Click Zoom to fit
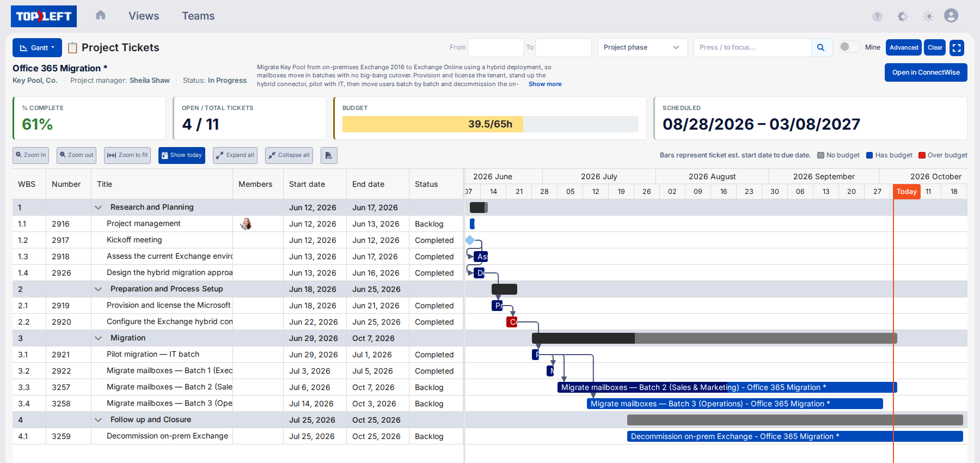 click(x=127, y=155)
